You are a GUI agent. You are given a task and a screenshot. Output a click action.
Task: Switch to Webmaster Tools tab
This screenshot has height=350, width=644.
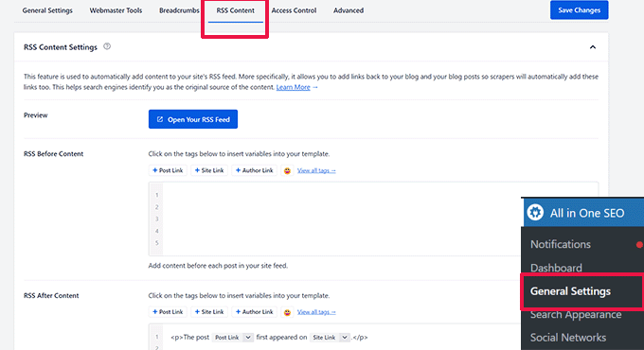tap(116, 10)
